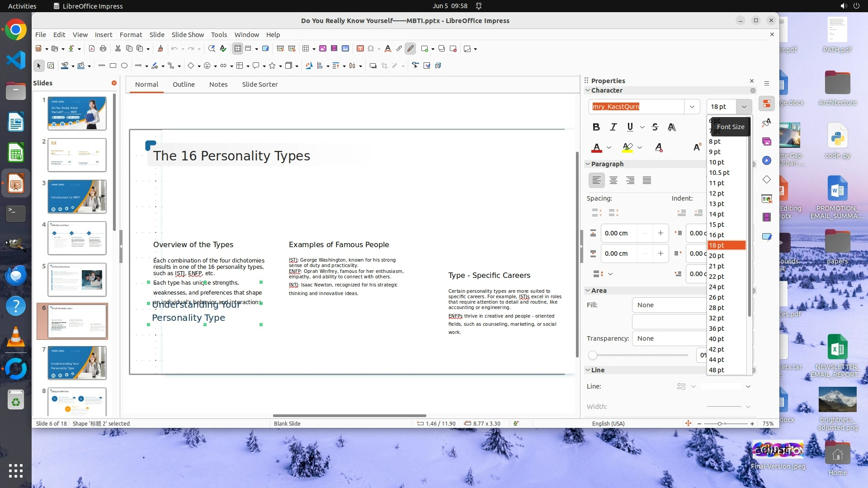Toggle Italic formatting button
This screenshot has height=488, width=868.
(613, 127)
